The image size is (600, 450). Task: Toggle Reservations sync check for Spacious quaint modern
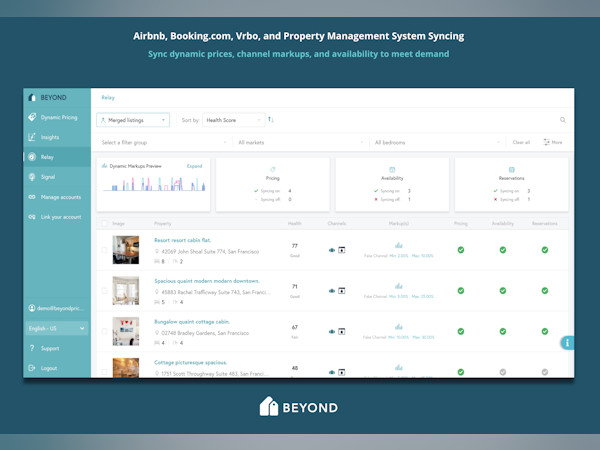(545, 291)
